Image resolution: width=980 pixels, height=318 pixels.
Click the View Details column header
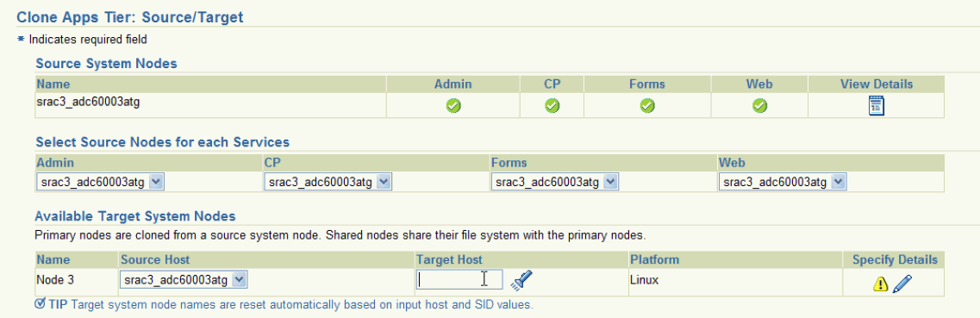point(877,84)
